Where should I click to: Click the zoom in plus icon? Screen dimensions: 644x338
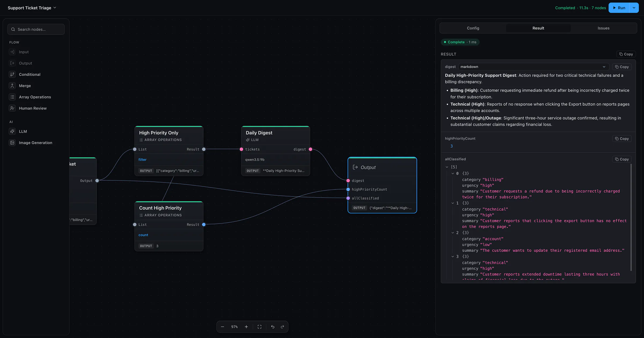click(x=246, y=327)
